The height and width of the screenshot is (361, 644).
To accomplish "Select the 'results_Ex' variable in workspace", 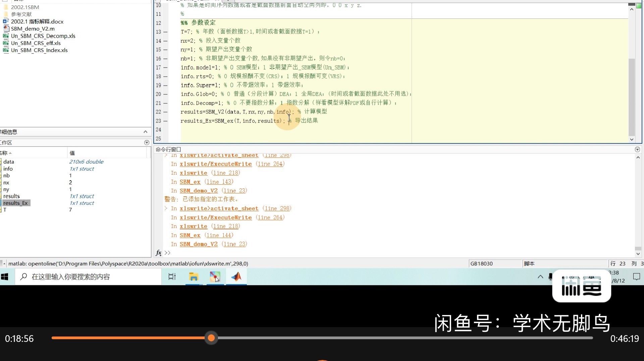I will click(16, 203).
